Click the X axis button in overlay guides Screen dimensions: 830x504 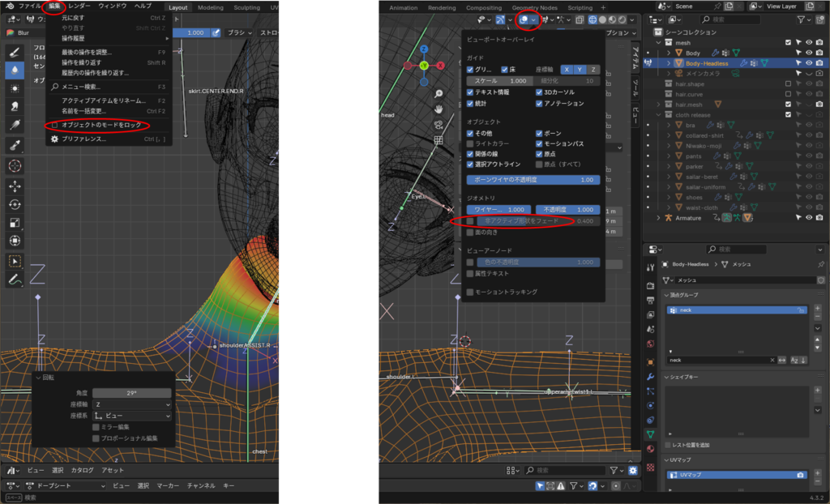point(567,70)
